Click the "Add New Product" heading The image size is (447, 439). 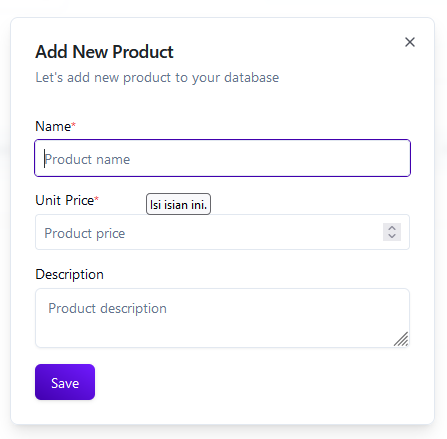coord(104,52)
